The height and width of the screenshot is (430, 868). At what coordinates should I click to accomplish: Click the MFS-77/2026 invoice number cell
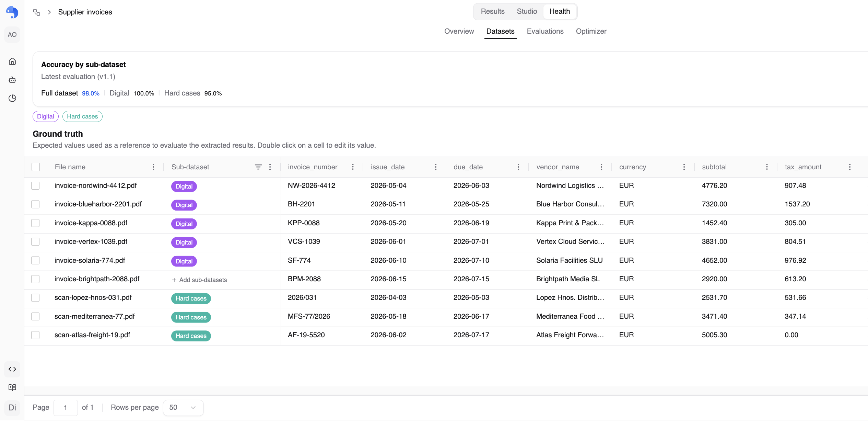pyautogui.click(x=309, y=317)
